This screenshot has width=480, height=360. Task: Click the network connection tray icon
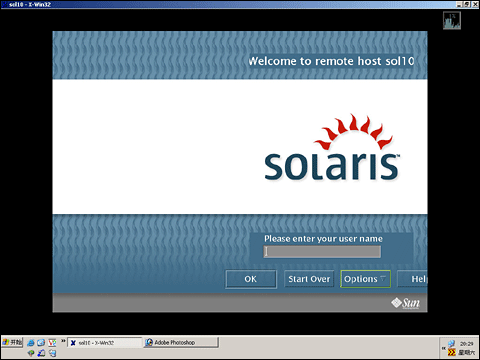[x=451, y=343]
